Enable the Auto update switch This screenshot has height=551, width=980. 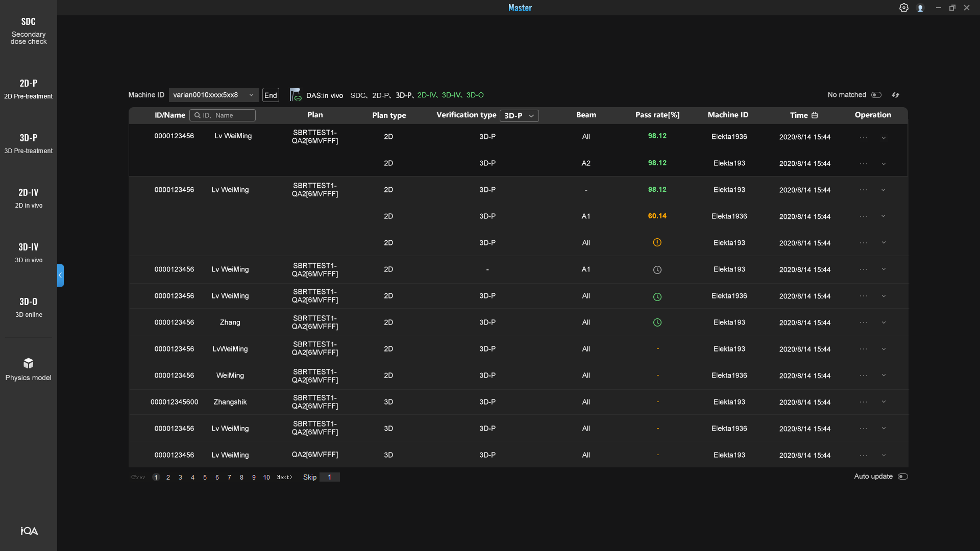click(902, 477)
